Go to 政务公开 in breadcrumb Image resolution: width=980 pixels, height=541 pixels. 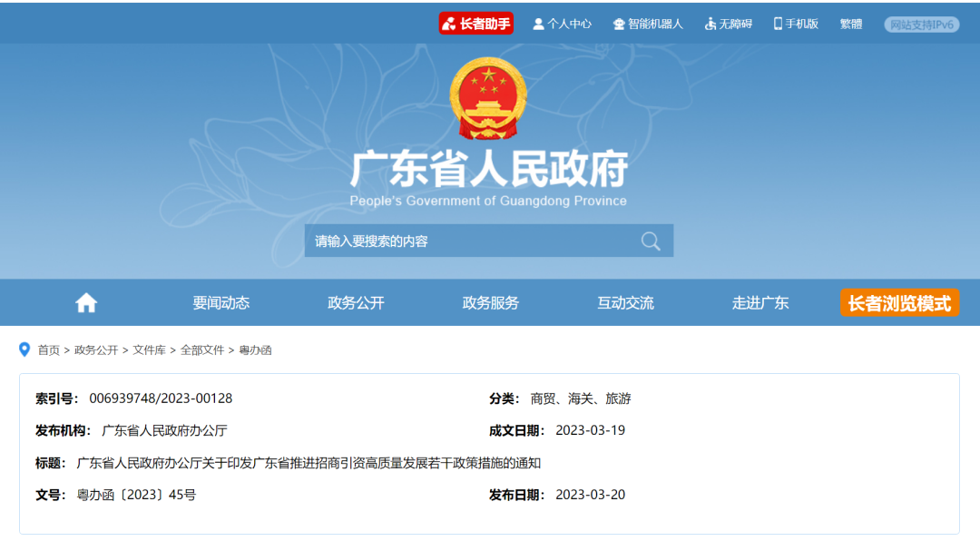[x=96, y=350]
